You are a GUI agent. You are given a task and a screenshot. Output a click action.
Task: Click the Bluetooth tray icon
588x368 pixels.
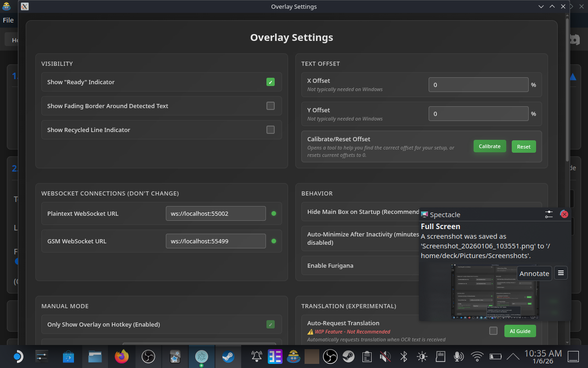click(x=404, y=356)
